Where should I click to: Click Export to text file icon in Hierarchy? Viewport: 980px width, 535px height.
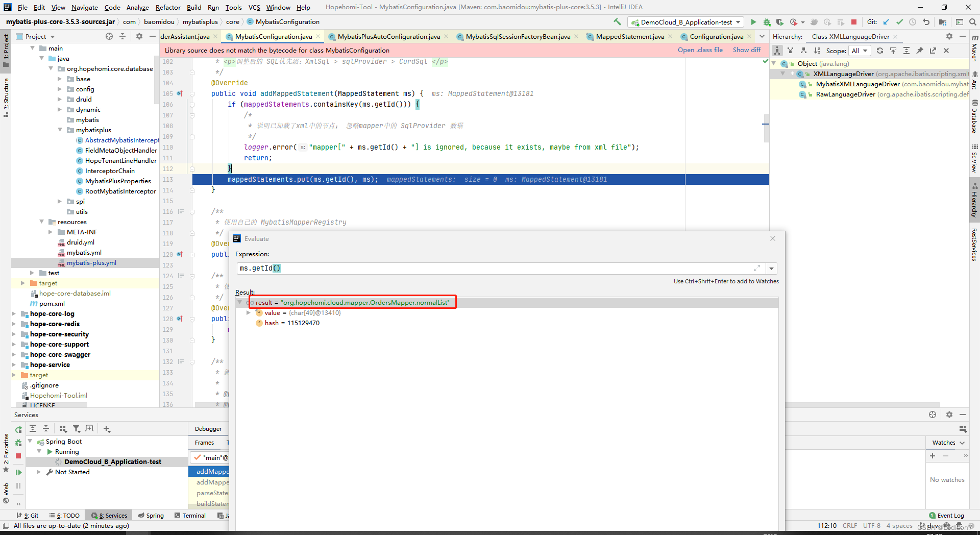click(933, 51)
